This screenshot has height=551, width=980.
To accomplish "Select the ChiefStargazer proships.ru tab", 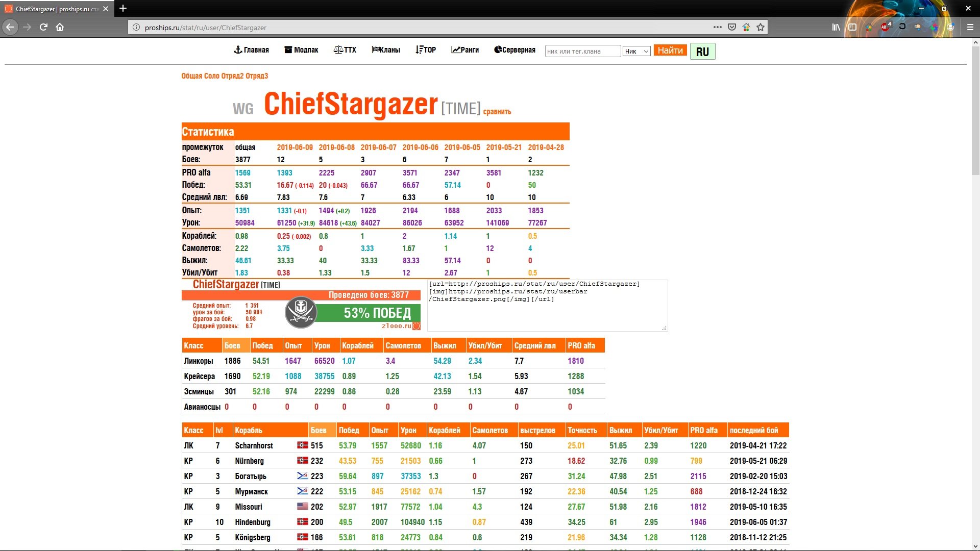I will [x=57, y=9].
